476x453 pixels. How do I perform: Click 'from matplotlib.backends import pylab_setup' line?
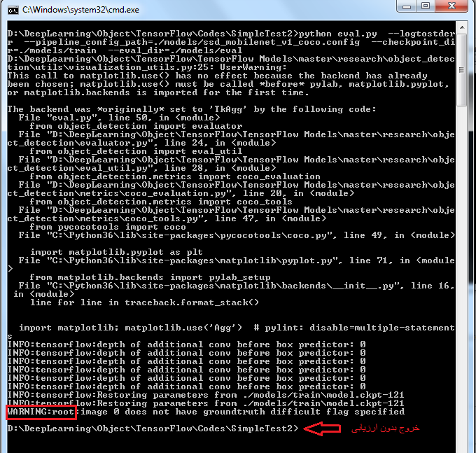(x=150, y=277)
